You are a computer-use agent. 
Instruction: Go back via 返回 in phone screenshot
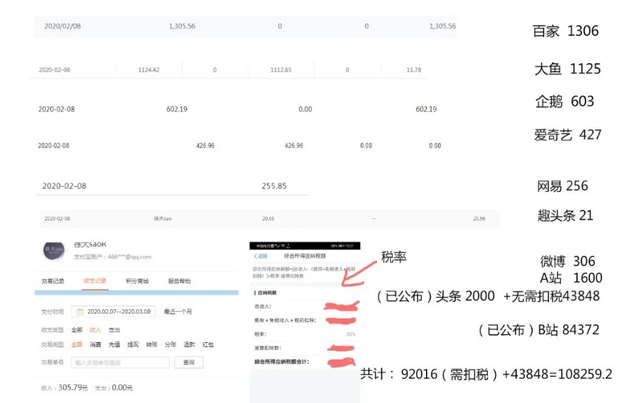pyautogui.click(x=260, y=256)
